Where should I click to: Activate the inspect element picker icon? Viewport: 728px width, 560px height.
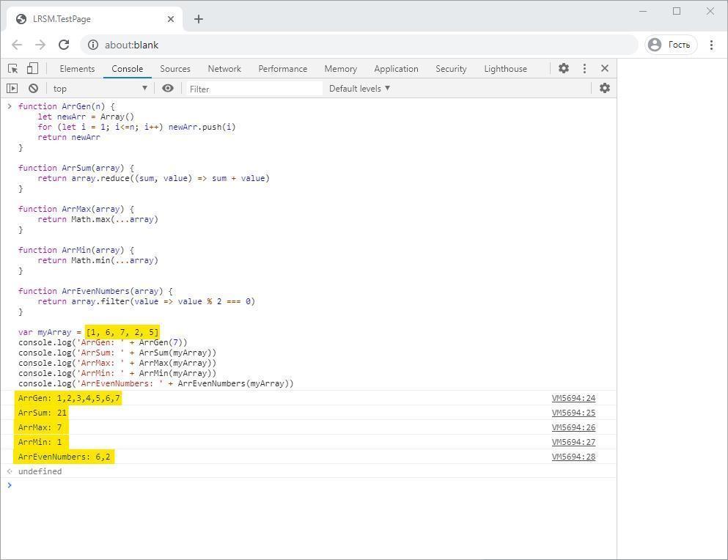tap(12, 68)
